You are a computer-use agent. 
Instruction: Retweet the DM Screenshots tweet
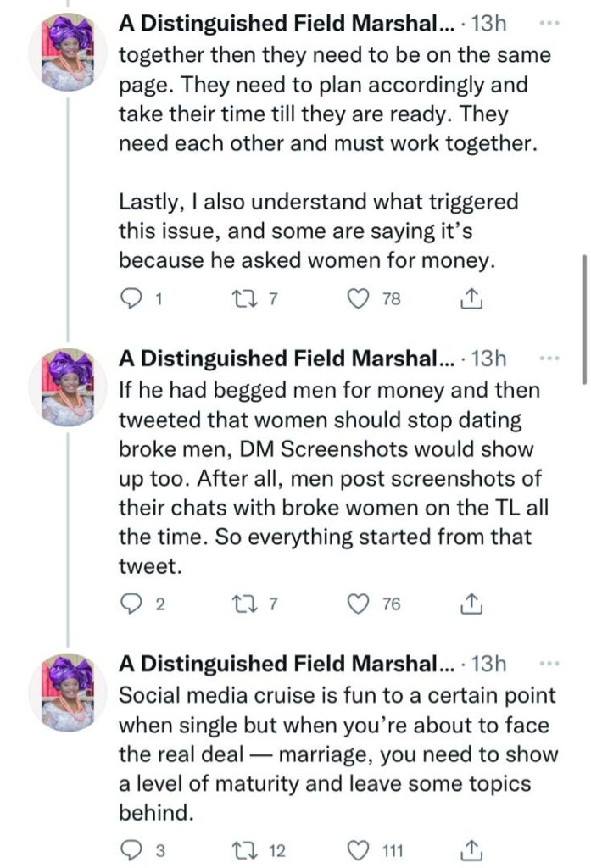[x=243, y=604]
